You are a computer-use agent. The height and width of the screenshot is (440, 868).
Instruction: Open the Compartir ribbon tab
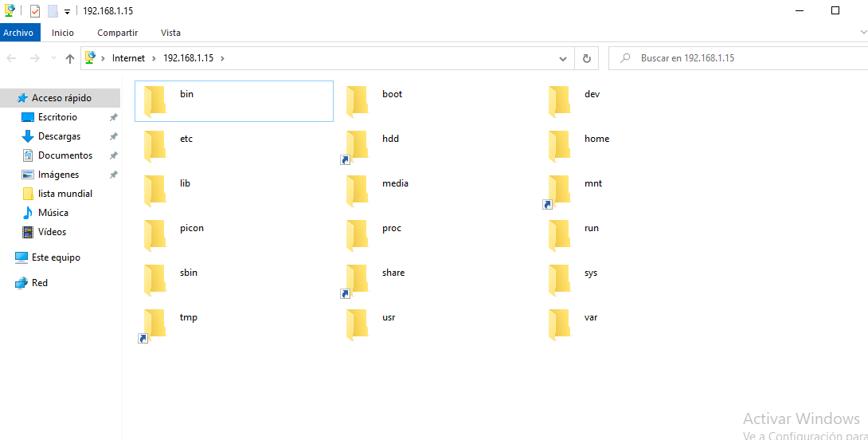click(117, 33)
